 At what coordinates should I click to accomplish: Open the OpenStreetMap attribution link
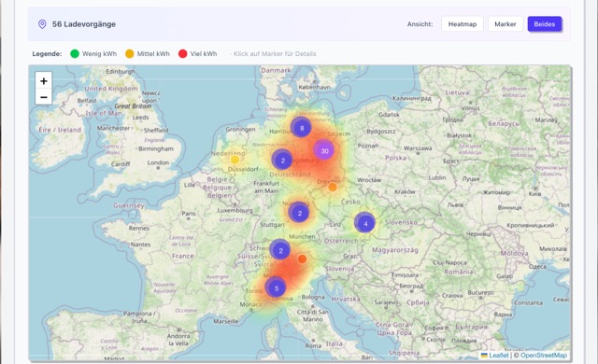pyautogui.click(x=544, y=356)
